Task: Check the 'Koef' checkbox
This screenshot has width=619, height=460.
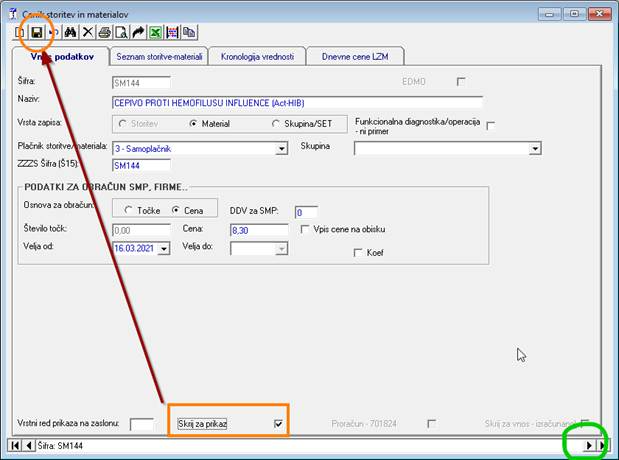Action: pos(358,253)
